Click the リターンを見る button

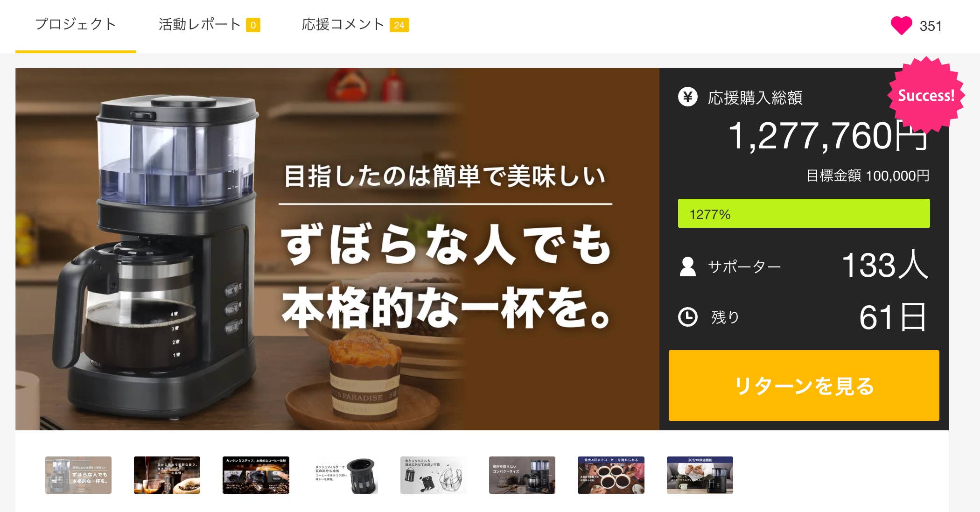804,386
